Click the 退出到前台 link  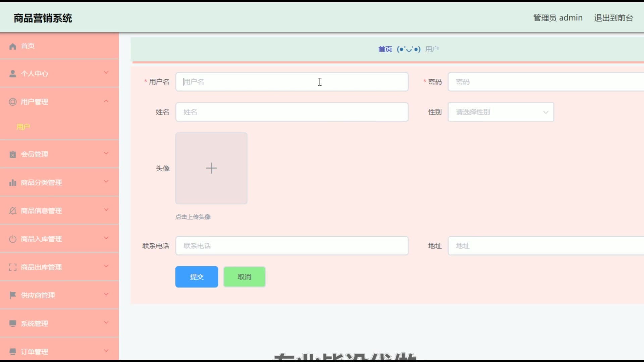(x=613, y=18)
